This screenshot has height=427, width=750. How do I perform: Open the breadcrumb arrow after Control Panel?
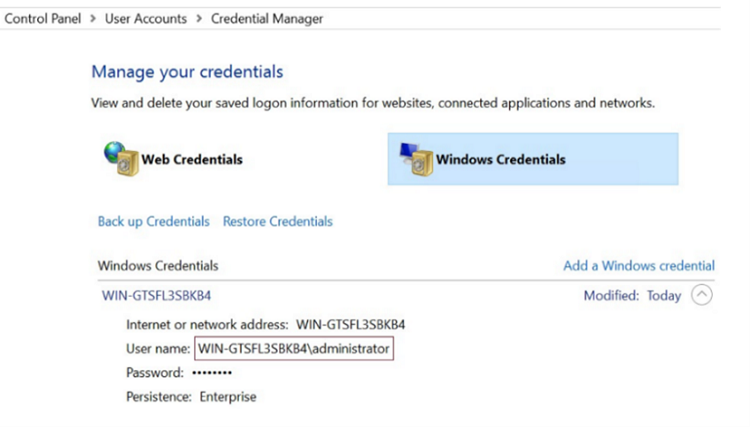(x=93, y=19)
